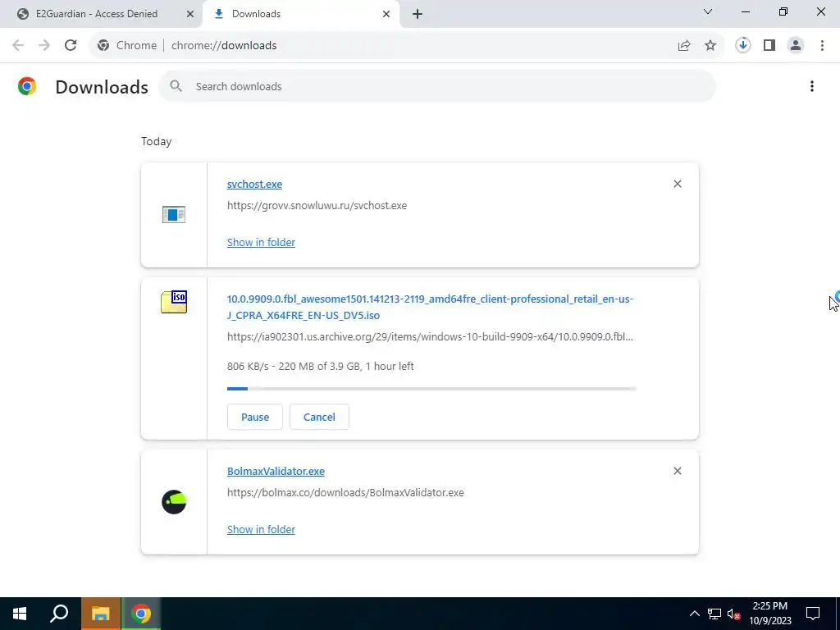This screenshot has width=840, height=630.
Task: Share this page via the share icon
Action: tap(684, 46)
